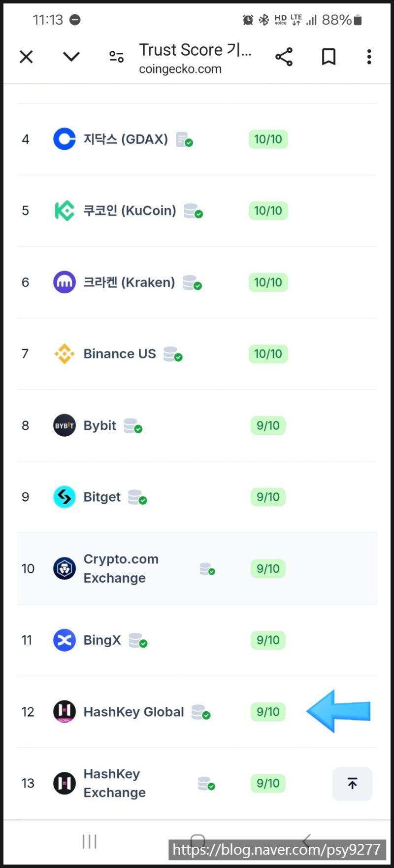Tap the Kraken exchange logo
This screenshot has width=394, height=868.
coord(64,282)
